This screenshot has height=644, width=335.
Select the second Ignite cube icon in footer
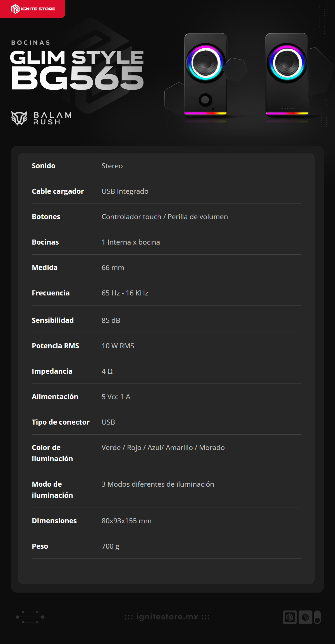[x=305, y=617]
